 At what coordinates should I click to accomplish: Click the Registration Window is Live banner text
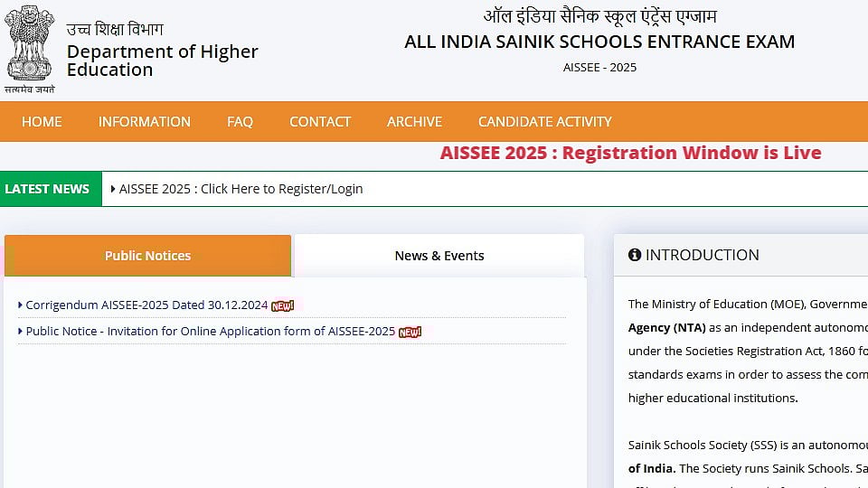click(x=630, y=153)
